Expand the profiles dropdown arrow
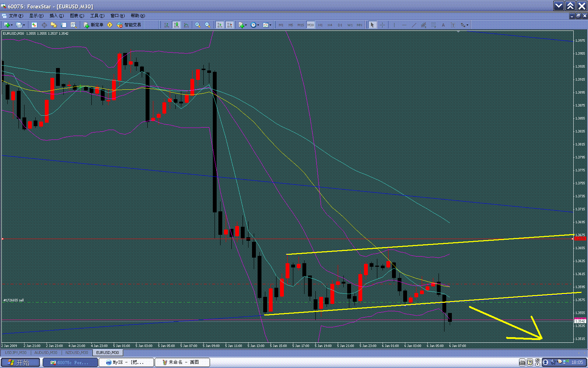588x368 pixels. (x=24, y=25)
